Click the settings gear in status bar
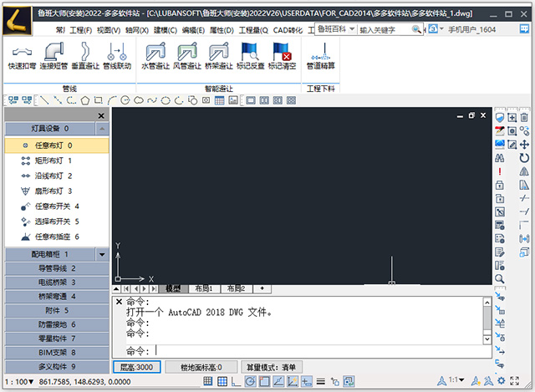Screen dimensions: 535x392 click(x=501, y=380)
